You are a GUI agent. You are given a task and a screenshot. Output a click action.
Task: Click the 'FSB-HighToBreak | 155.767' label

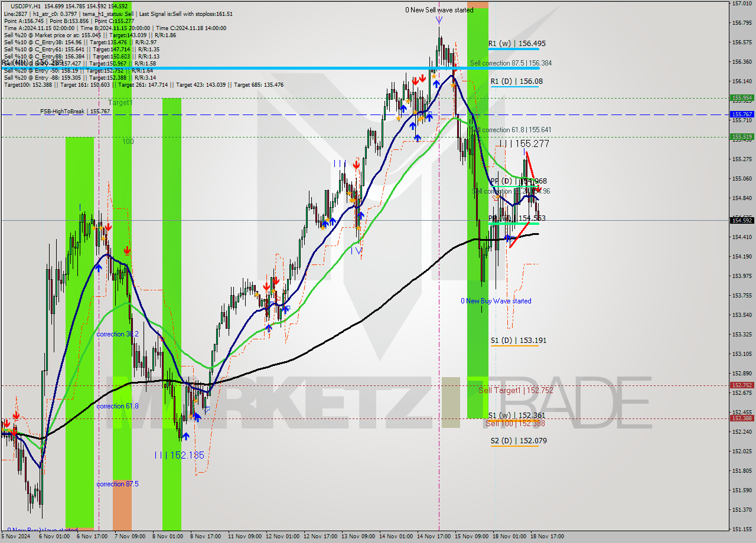tap(75, 111)
